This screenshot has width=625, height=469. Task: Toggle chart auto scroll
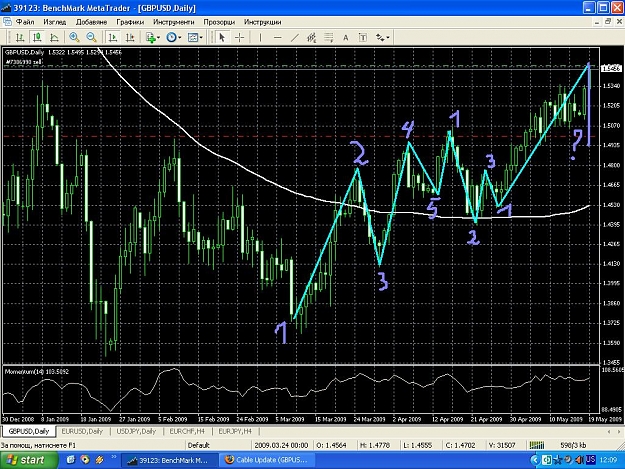point(113,38)
